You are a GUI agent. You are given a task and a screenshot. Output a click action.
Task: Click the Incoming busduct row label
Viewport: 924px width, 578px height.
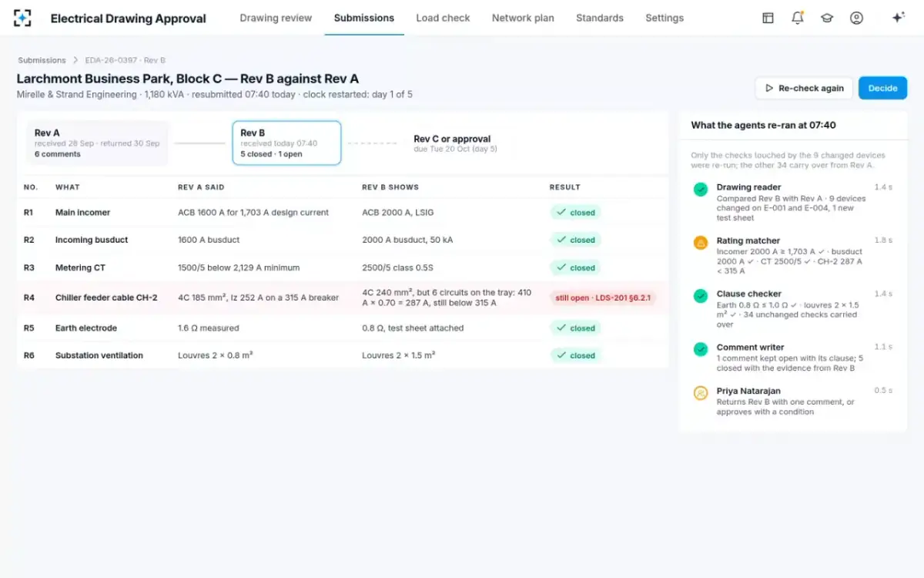92,240
